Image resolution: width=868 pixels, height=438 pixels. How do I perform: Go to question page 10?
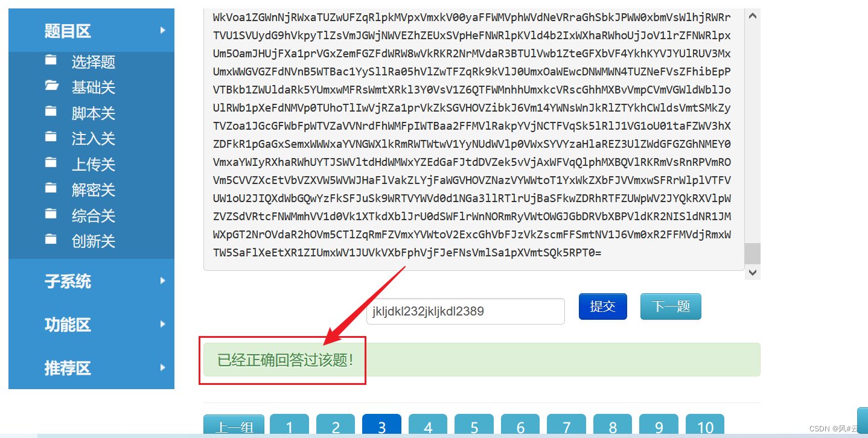tap(705, 426)
